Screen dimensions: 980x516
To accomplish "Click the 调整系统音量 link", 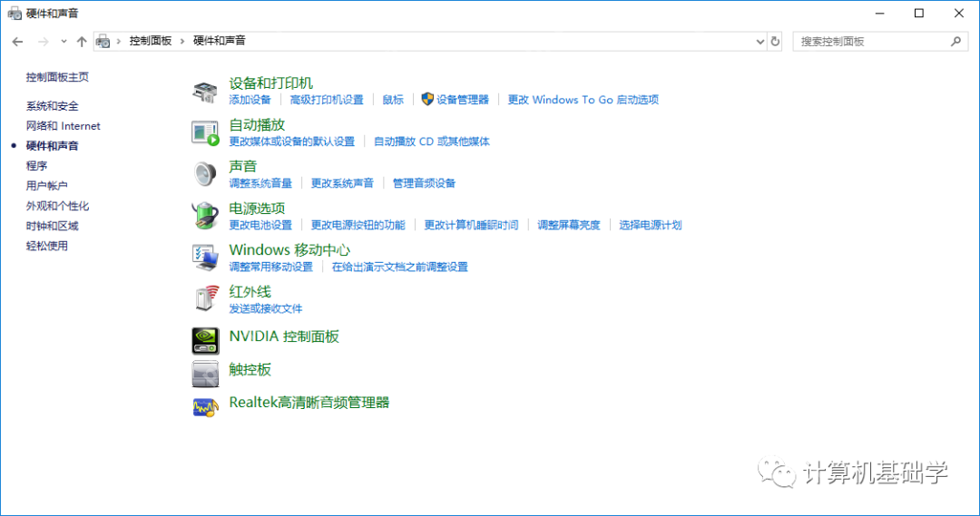I will (x=260, y=183).
